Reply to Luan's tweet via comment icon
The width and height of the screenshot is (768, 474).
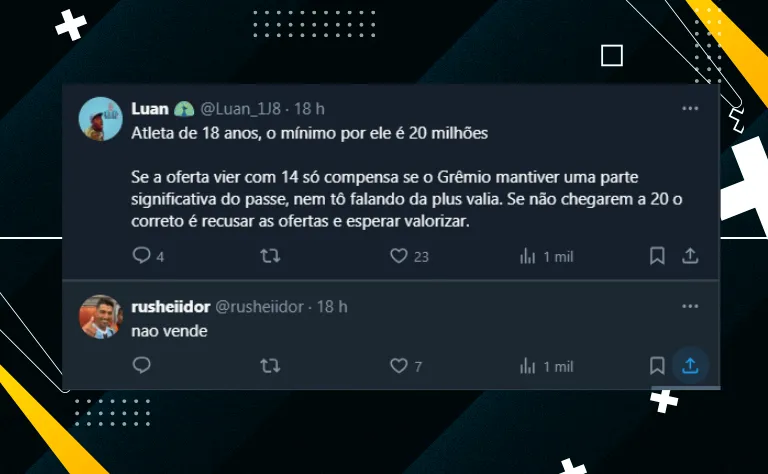click(142, 255)
